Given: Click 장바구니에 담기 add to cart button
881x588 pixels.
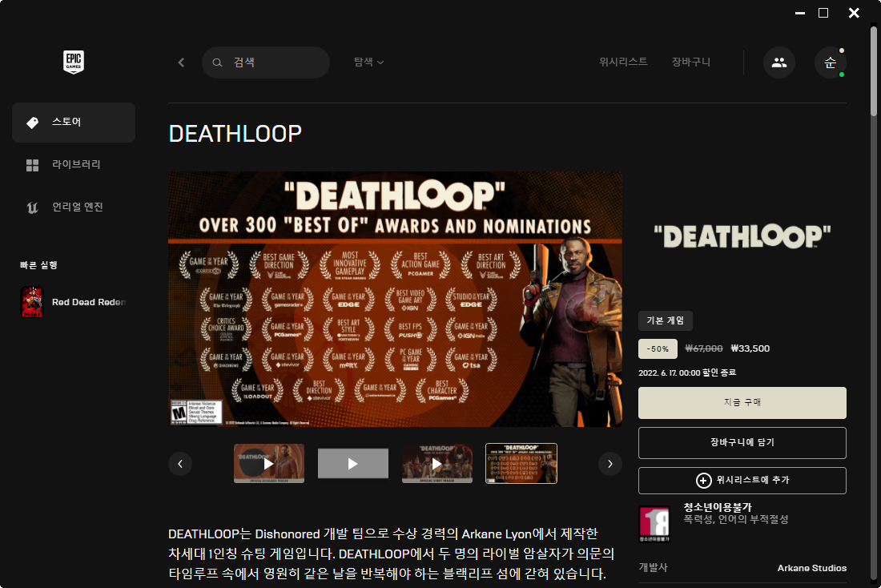Looking at the screenshot, I should tap(742, 443).
